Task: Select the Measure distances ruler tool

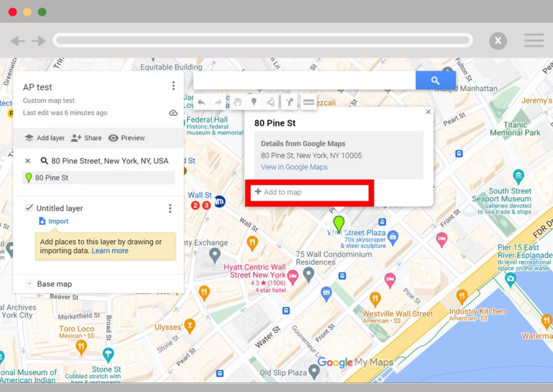Action: [308, 101]
